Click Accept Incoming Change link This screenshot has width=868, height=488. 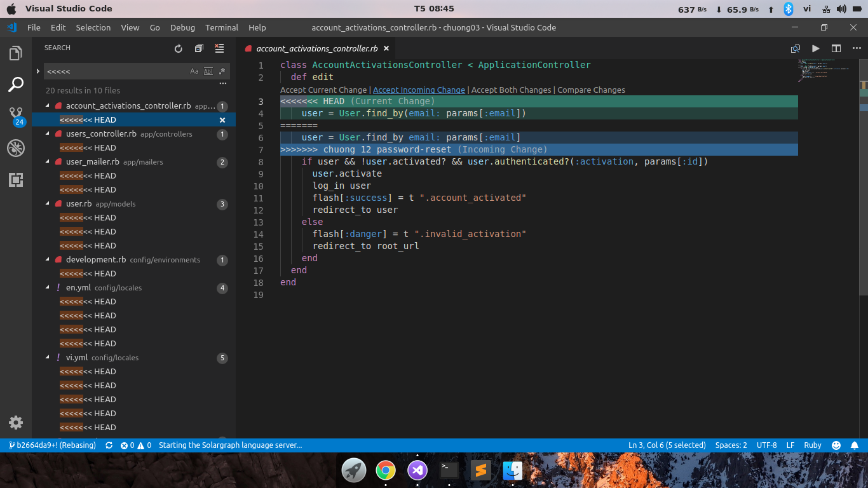point(419,90)
